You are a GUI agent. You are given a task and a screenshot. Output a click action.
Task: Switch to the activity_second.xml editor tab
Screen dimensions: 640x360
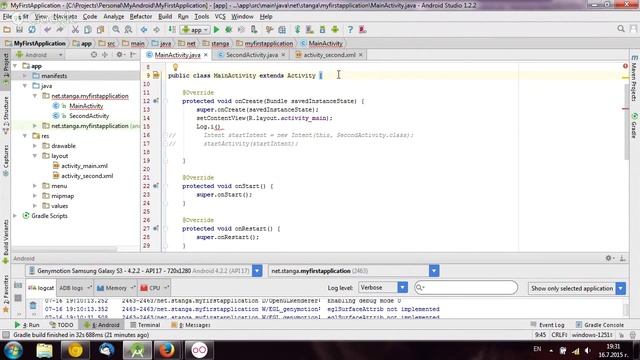(x=329, y=55)
